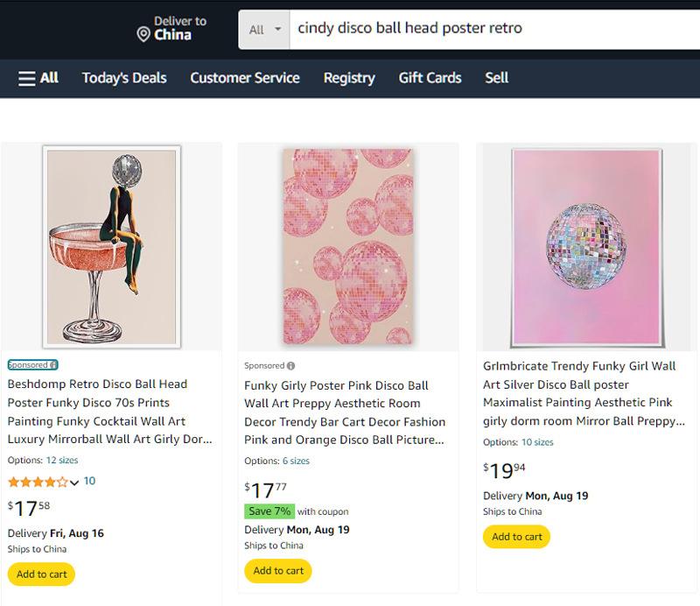Image resolution: width=700 pixels, height=606 pixels.
Task: Open the Registry navigation link
Action: point(349,78)
